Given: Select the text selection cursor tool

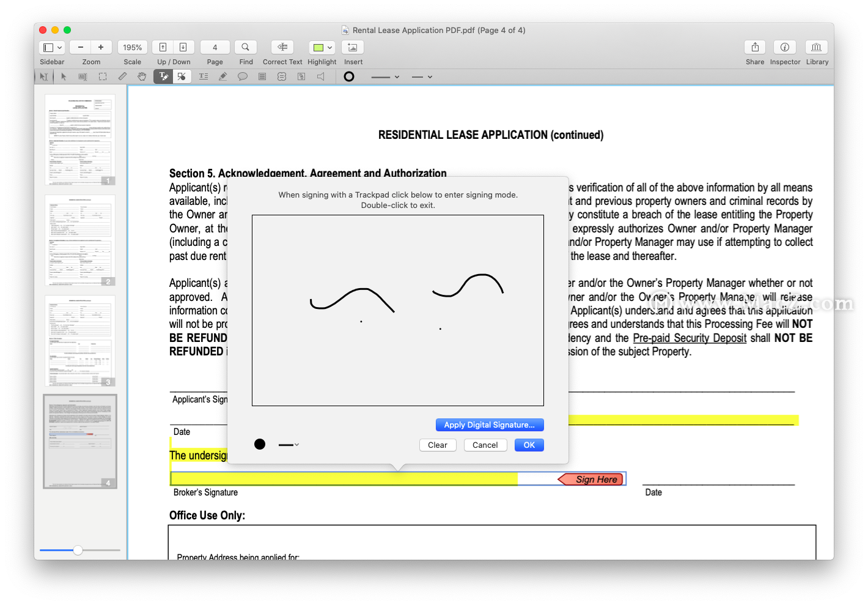Looking at the screenshot, I should [x=44, y=76].
